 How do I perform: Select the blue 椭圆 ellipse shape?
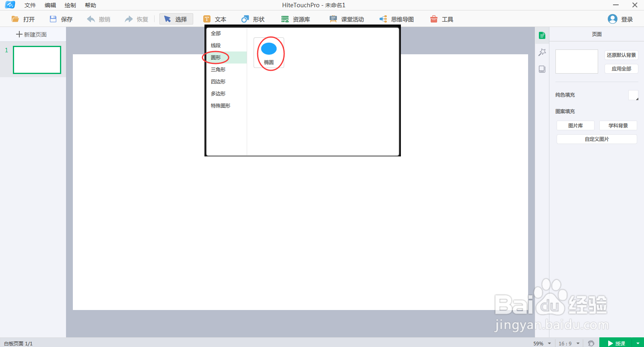point(269,53)
